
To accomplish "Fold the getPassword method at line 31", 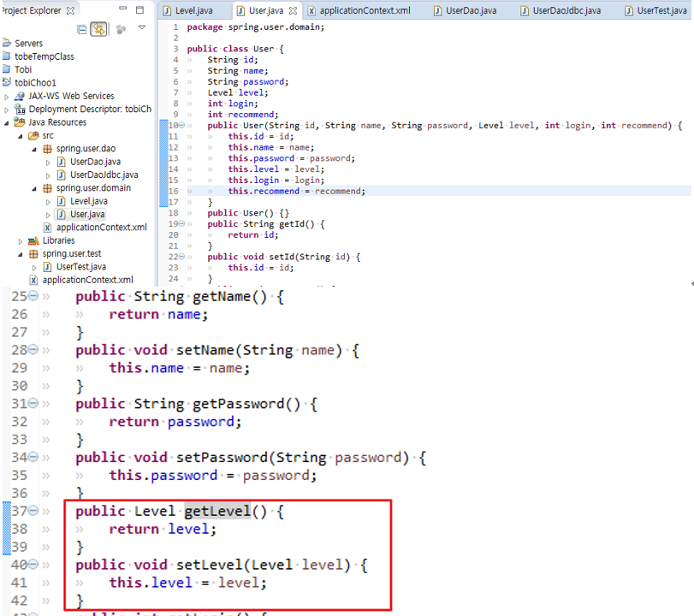I will pyautogui.click(x=33, y=404).
